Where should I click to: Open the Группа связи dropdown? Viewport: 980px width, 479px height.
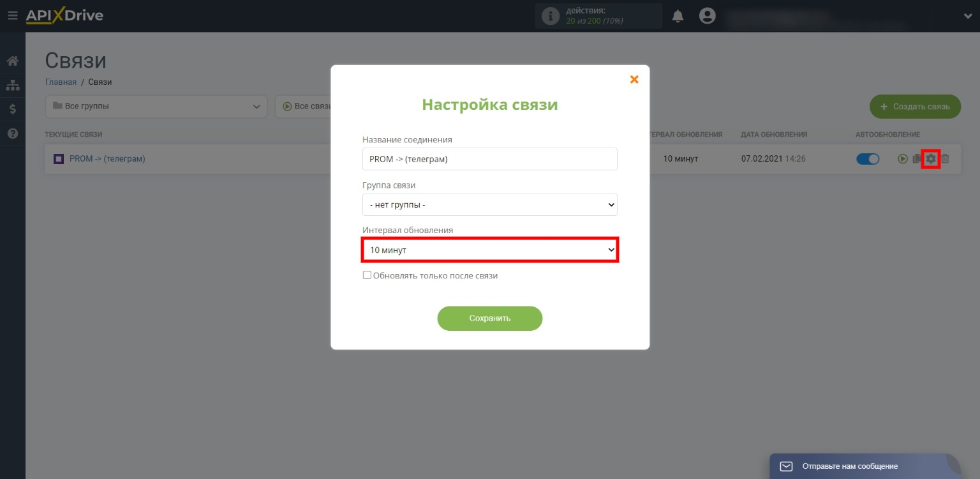490,205
